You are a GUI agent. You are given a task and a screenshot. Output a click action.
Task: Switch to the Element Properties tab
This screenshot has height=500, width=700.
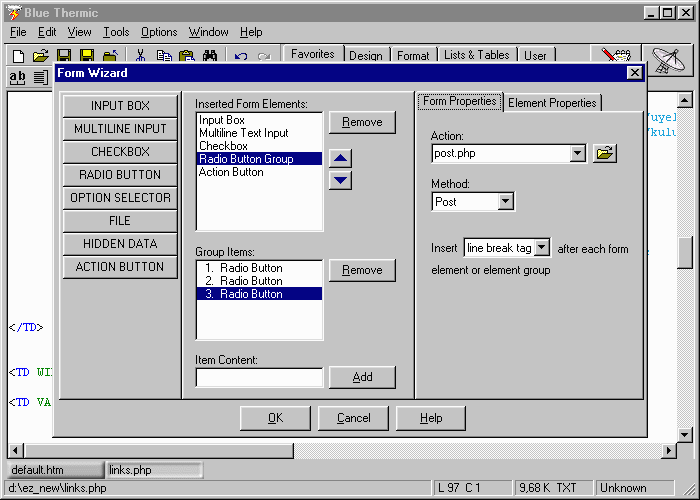(552, 103)
